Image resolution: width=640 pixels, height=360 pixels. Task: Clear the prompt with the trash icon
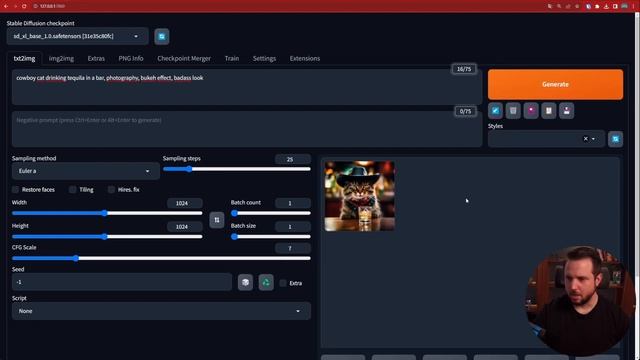tap(513, 111)
